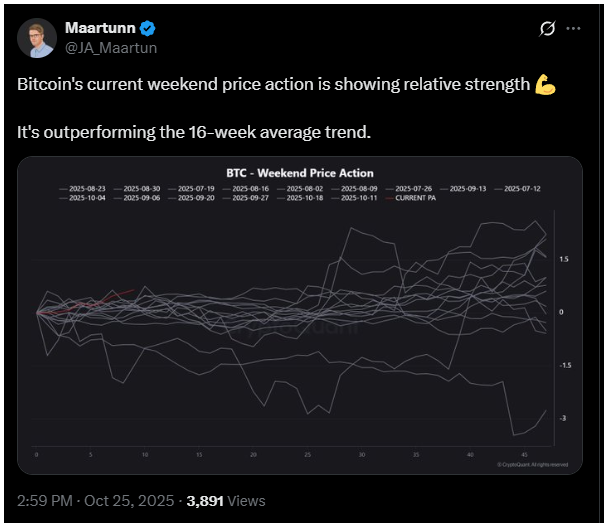Screen dimensions: 608x527
Task: Toggle the 2025-10-11 legend series
Action: tap(360, 198)
